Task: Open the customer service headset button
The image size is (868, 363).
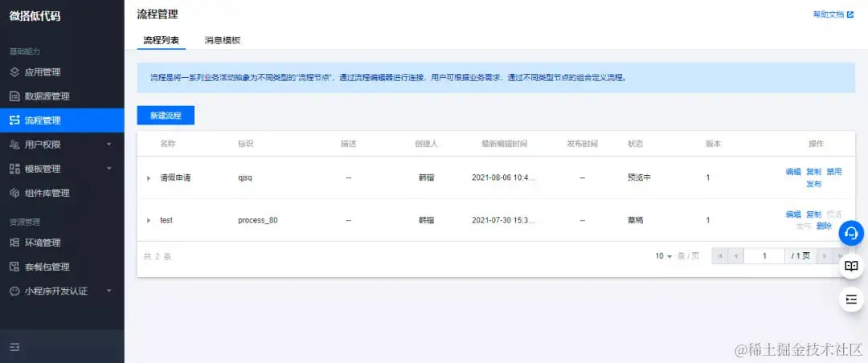Action: click(851, 233)
